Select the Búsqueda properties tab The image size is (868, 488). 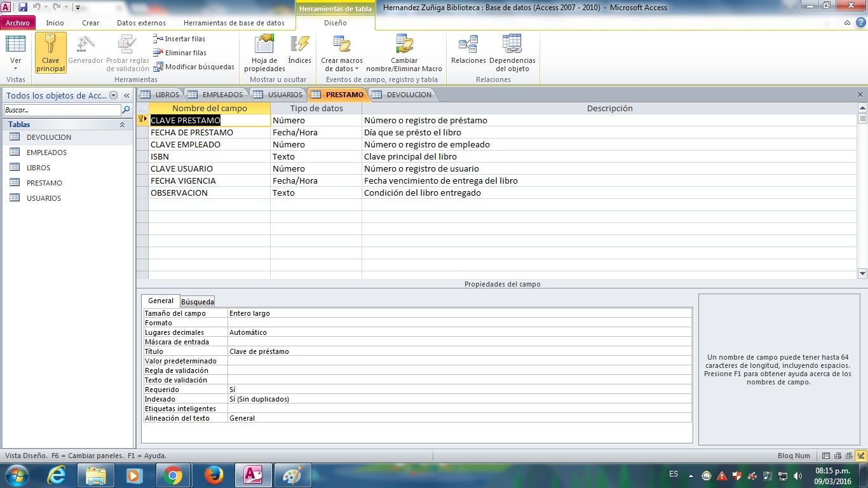pyautogui.click(x=198, y=301)
